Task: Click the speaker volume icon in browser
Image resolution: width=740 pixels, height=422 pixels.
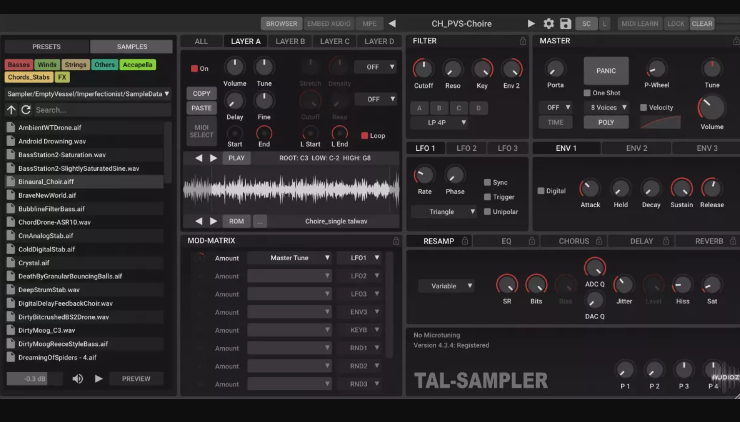Action: pyautogui.click(x=78, y=379)
